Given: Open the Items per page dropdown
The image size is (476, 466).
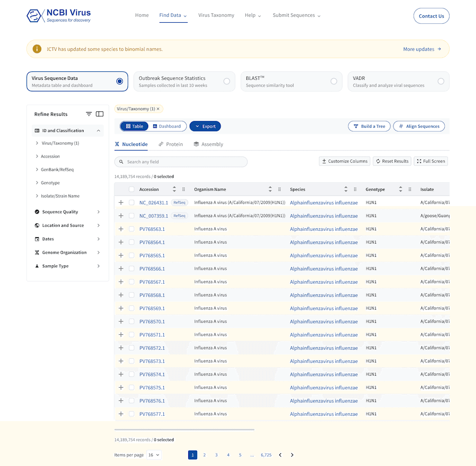Looking at the screenshot, I should pos(154,455).
